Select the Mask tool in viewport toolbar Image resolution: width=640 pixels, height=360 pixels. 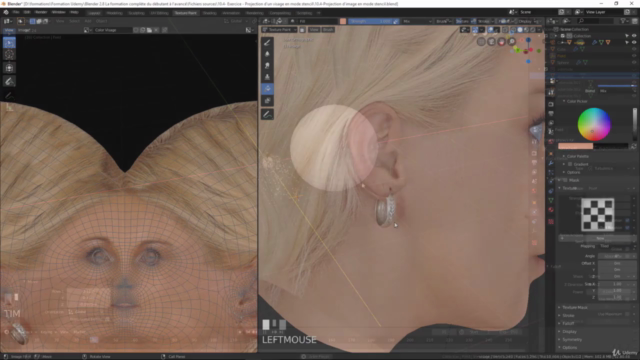point(267,100)
